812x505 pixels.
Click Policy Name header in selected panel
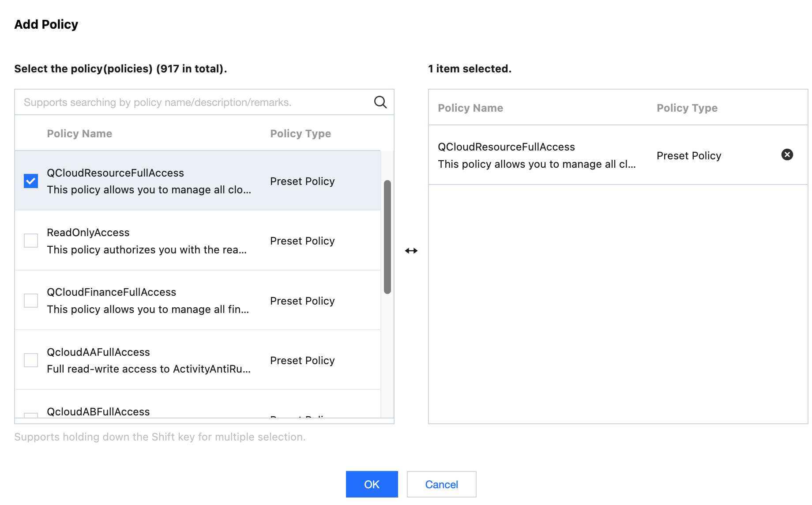click(470, 108)
